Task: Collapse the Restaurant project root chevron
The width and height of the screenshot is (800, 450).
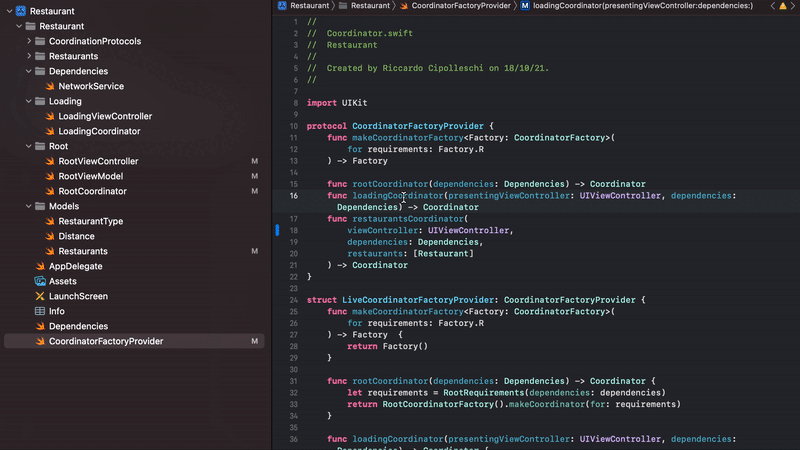Action: [9, 11]
